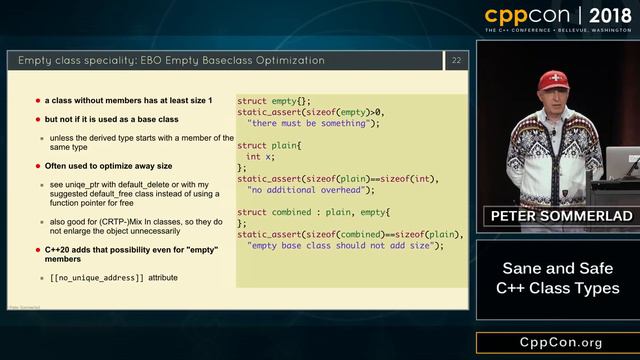Click the 'Sane and Safe C++ Class Types' title
The width and height of the screenshot is (640, 360).
558,278
